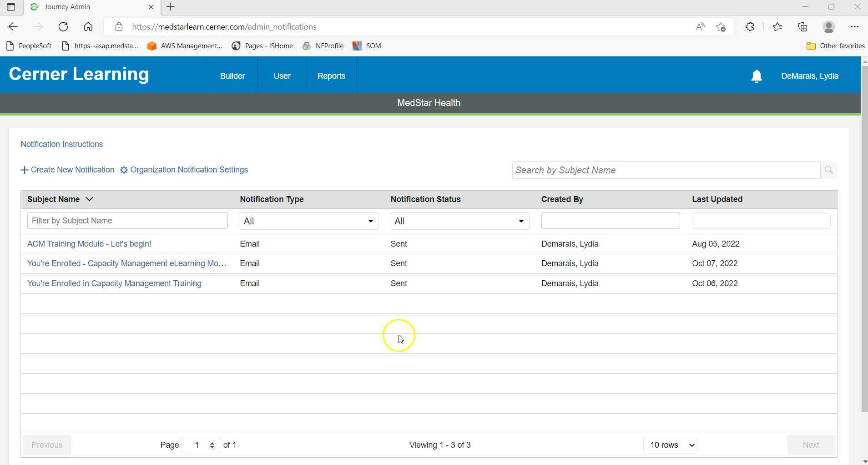Screen dimensions: 868x465
Task: Open the Reports menu
Action: click(x=331, y=76)
